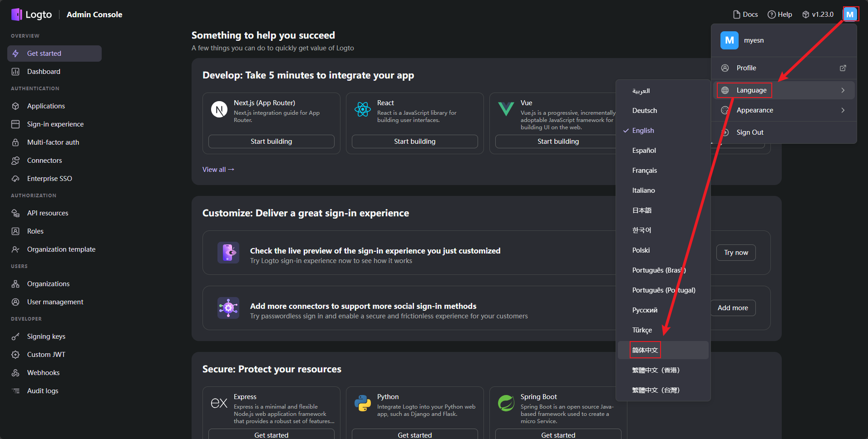The height and width of the screenshot is (439, 868).
Task: Choose 简体中文 language option
Action: point(663,350)
